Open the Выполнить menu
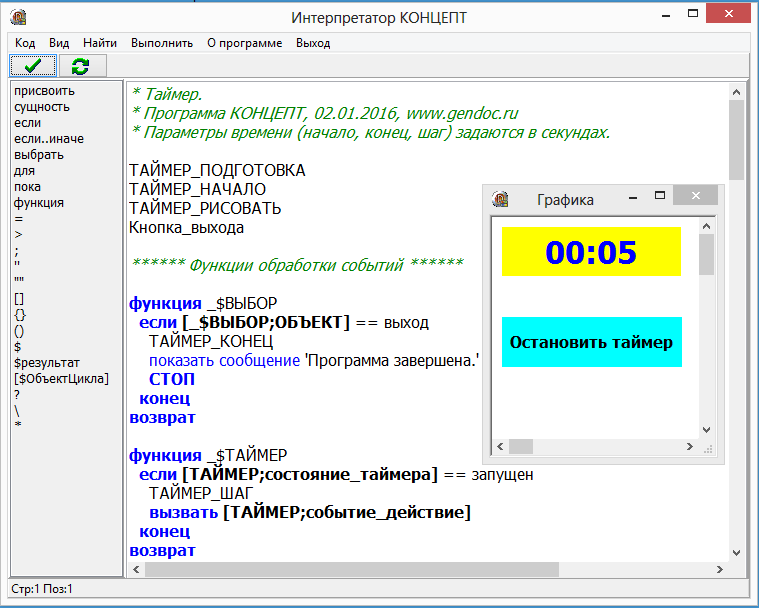The image size is (759, 608). (x=162, y=43)
